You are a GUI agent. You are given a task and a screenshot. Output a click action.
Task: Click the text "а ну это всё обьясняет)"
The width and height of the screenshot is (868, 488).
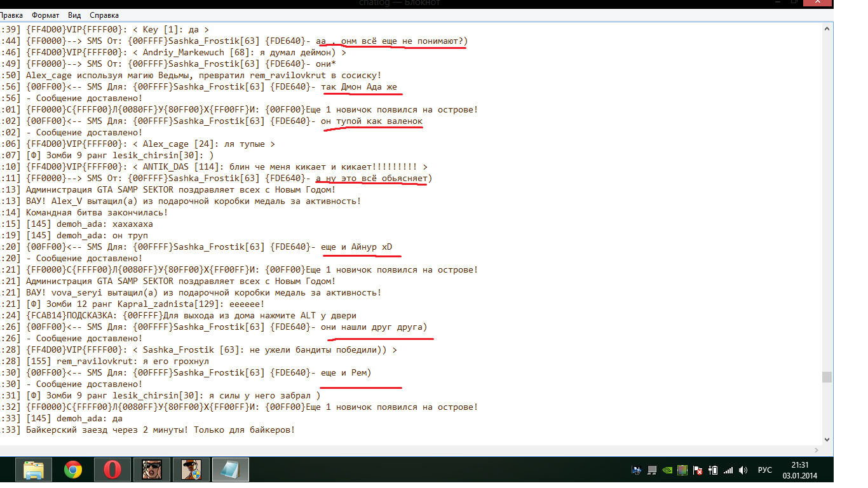374,178
